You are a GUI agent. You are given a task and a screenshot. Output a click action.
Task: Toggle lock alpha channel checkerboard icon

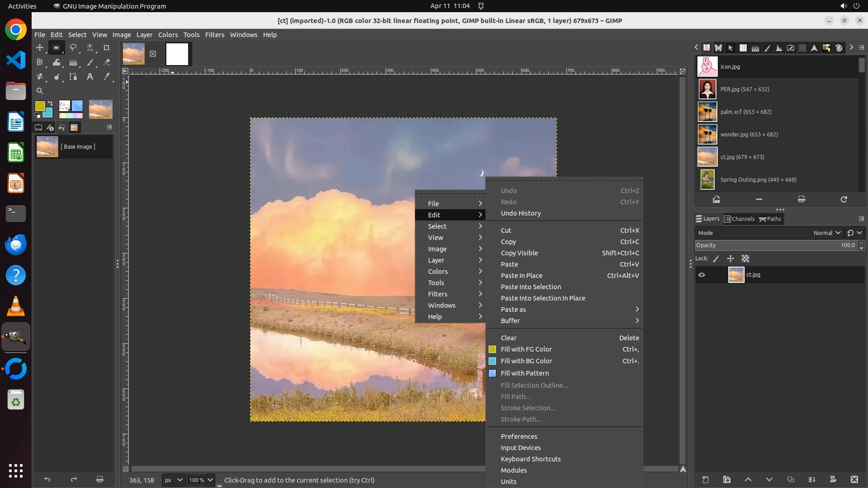point(745,258)
